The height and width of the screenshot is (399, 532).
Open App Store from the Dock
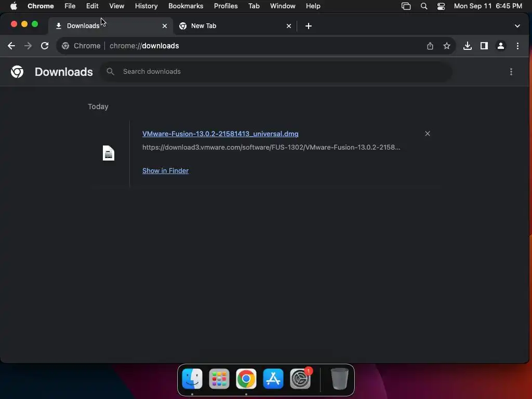273,379
